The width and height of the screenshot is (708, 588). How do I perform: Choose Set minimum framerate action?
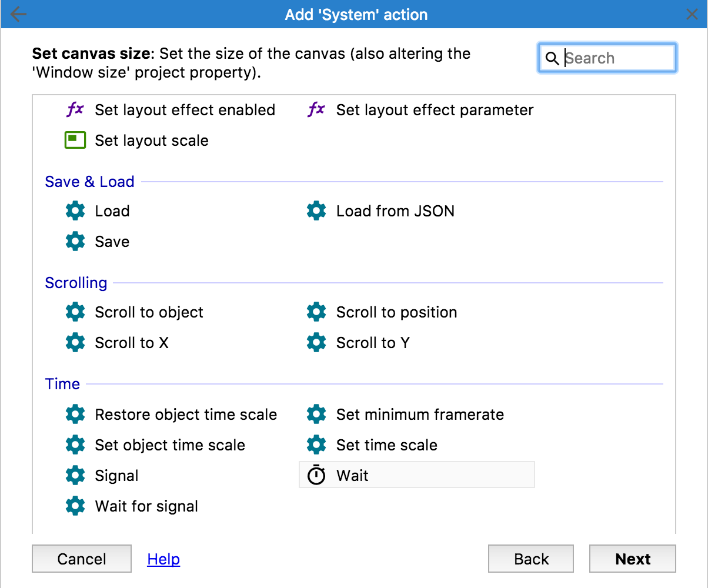coord(420,415)
